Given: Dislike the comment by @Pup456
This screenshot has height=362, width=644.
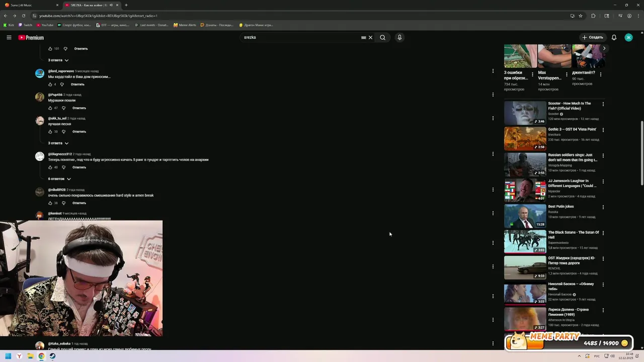Looking at the screenshot, I should pyautogui.click(x=63, y=108).
